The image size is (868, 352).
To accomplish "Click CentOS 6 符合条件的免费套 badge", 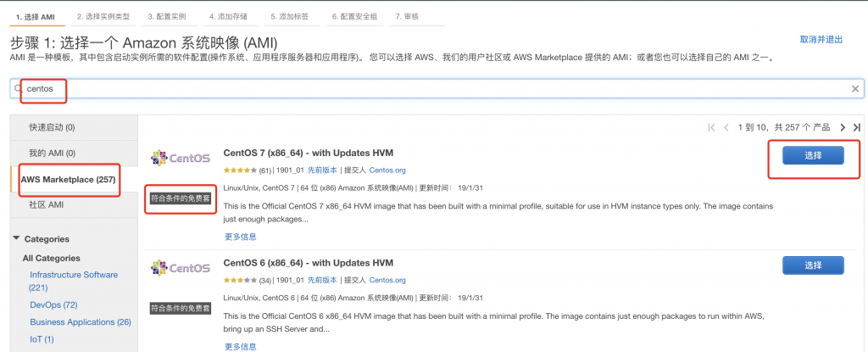I will (181, 308).
